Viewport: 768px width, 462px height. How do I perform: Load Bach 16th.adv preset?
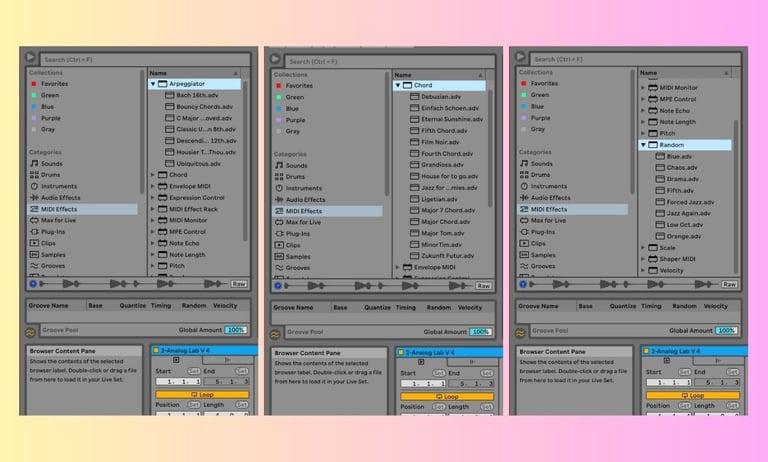(x=192, y=95)
